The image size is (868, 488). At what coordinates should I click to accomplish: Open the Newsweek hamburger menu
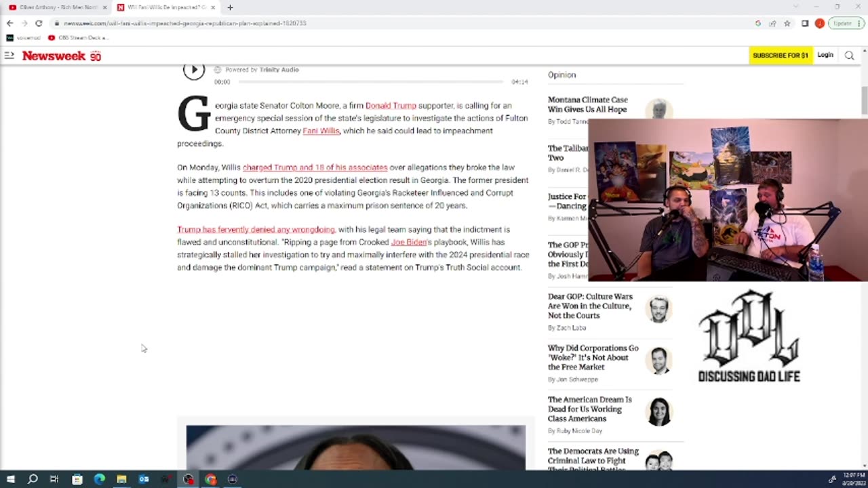pyautogui.click(x=9, y=56)
